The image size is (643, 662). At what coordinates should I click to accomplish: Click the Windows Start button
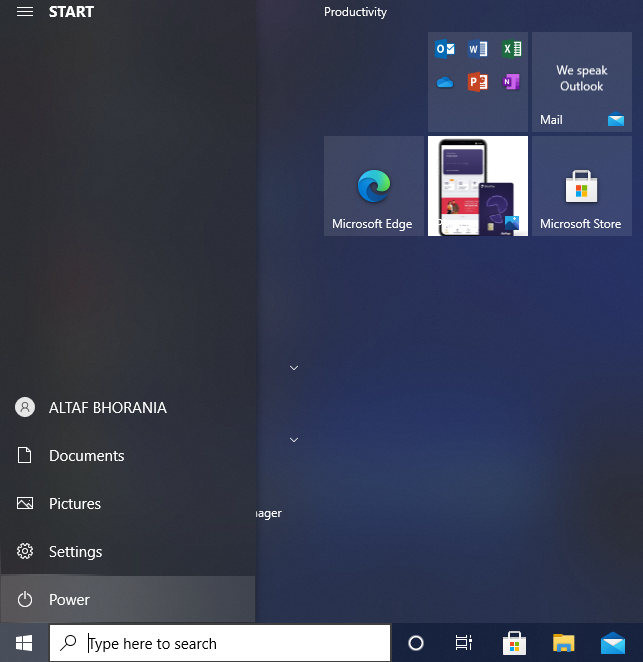click(x=24, y=643)
